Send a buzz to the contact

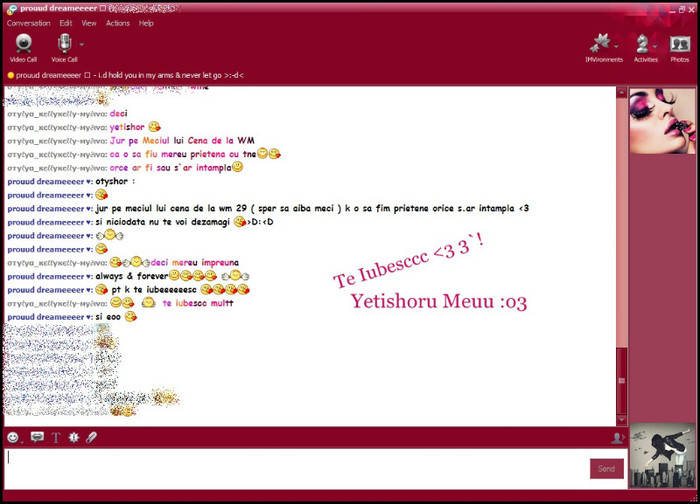(x=74, y=438)
